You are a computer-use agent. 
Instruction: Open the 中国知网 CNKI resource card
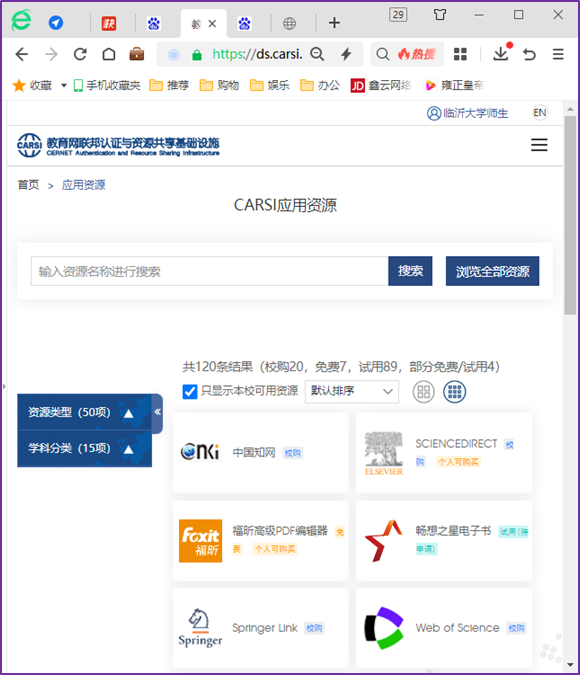pyautogui.click(x=261, y=452)
